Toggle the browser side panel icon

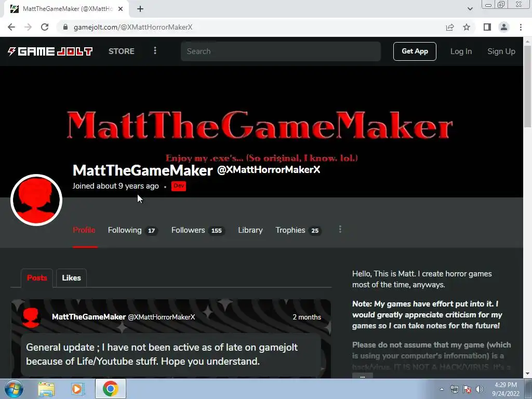pos(487,27)
